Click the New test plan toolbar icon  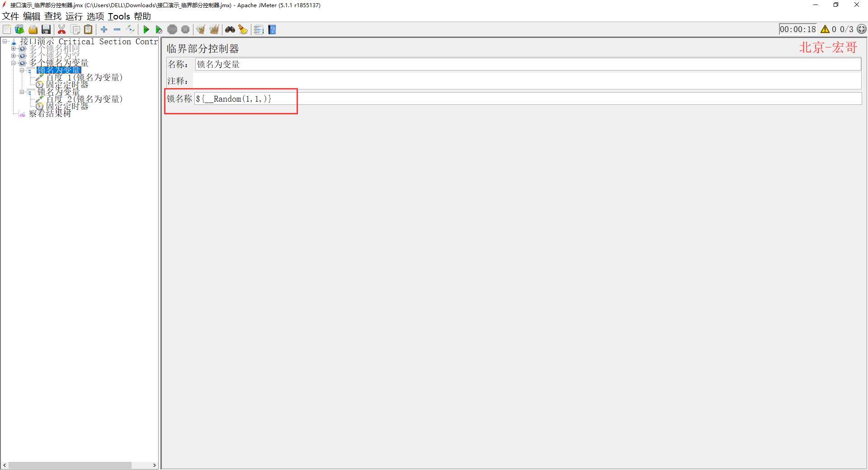tap(7, 29)
